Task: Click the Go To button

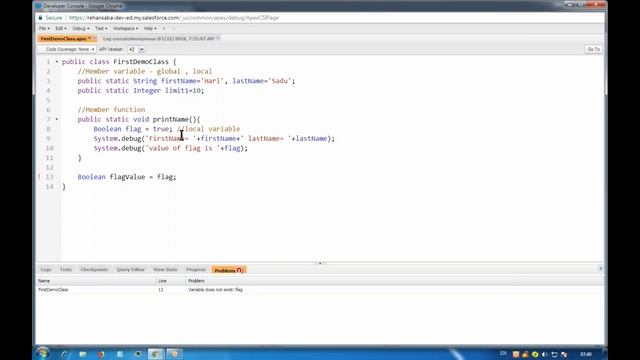Action: point(593,49)
